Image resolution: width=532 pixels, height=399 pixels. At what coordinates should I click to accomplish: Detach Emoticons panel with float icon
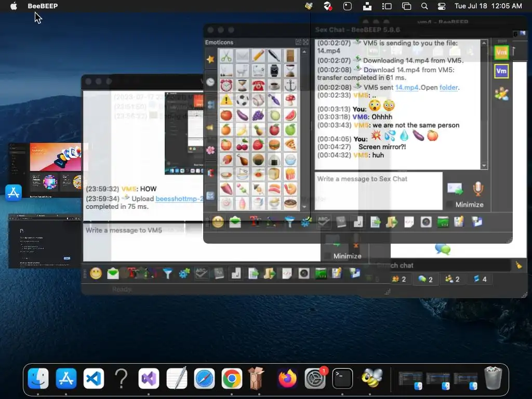(x=298, y=42)
